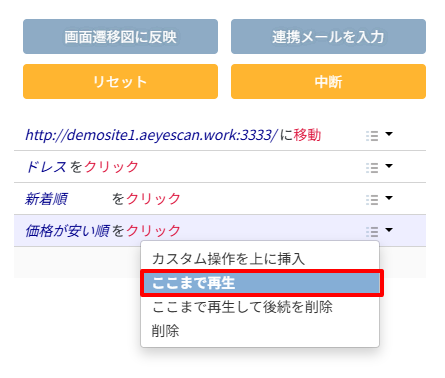Click the http://demosite1.aeyescan.work:3333/ step text

(x=151, y=135)
